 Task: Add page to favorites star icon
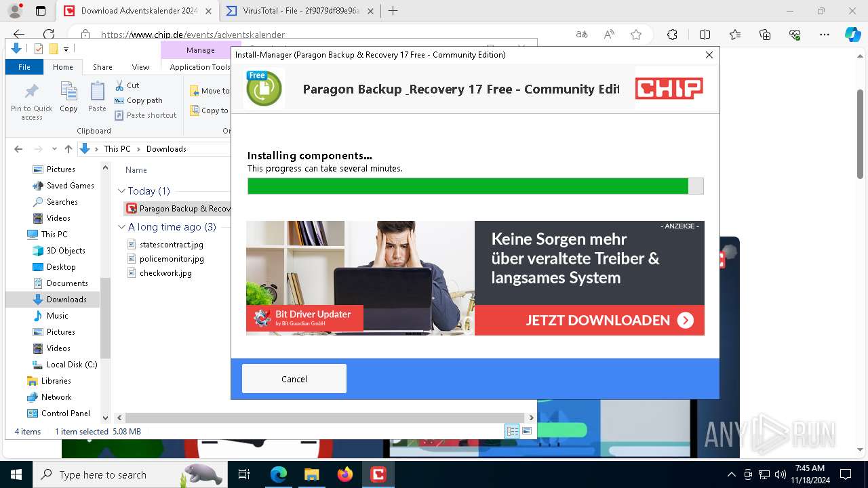(635, 35)
